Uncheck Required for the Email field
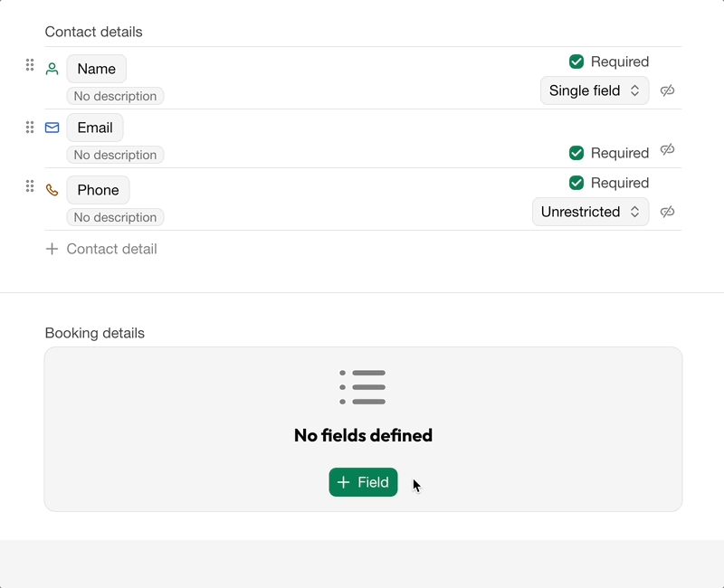 pyautogui.click(x=576, y=153)
